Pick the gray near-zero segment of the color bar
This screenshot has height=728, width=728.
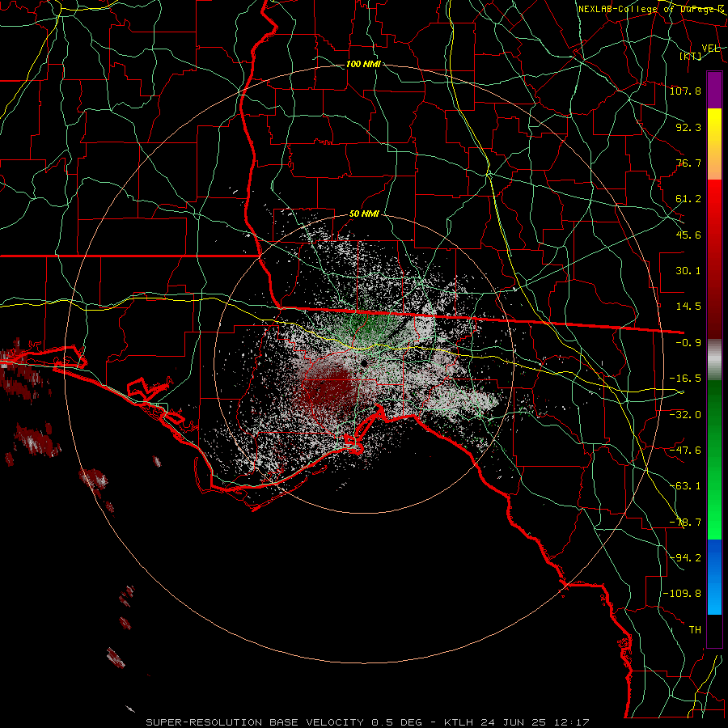tap(714, 360)
